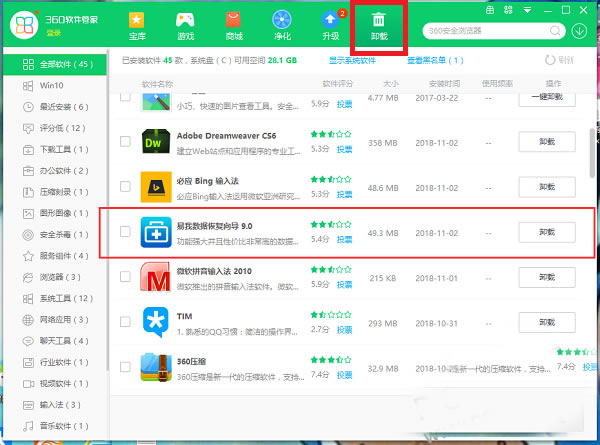Go to the 商城 store icon
The image size is (600, 445).
pyautogui.click(x=234, y=27)
